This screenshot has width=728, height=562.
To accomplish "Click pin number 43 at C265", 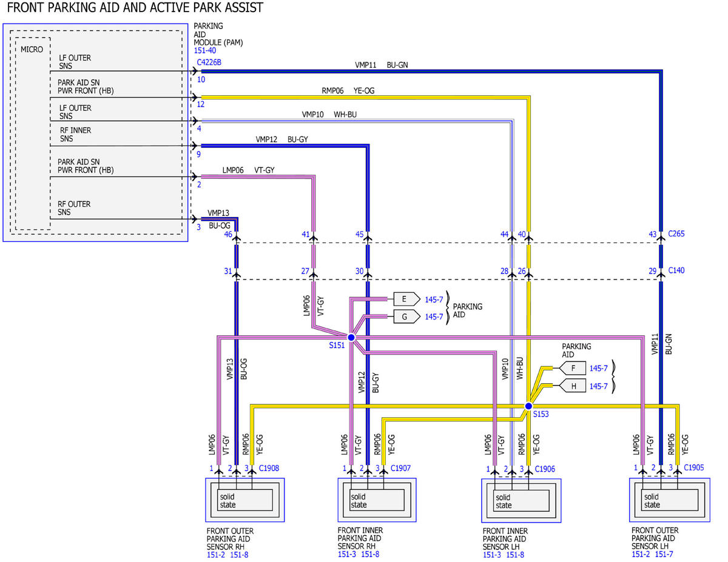I will point(653,234).
